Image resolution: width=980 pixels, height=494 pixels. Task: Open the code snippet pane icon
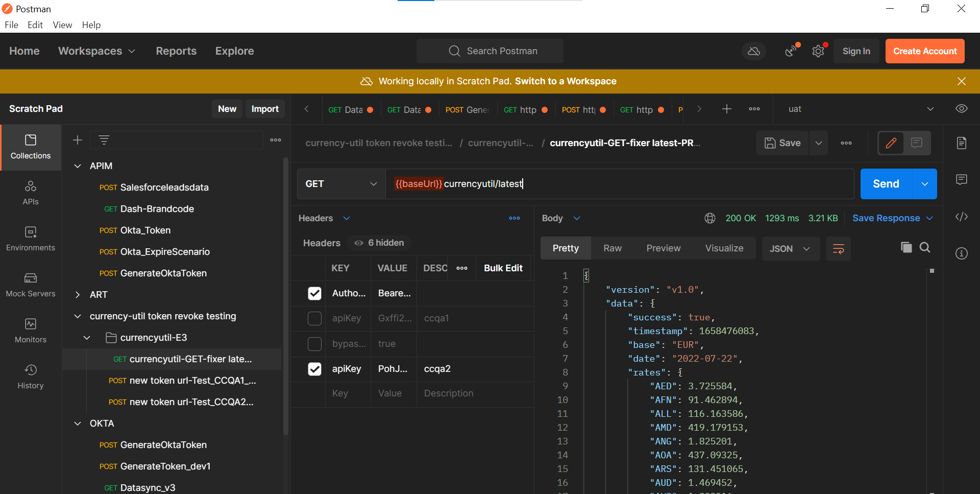click(x=962, y=217)
